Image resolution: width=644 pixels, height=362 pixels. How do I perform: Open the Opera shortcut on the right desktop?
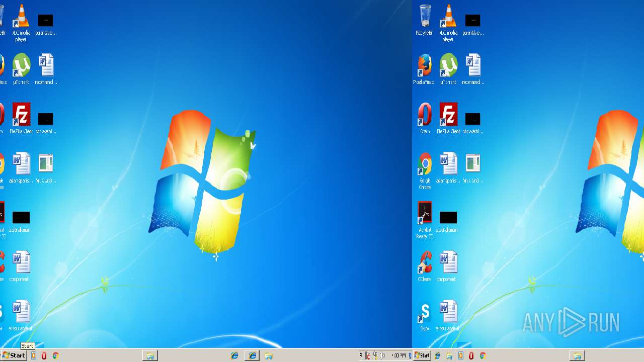(x=425, y=119)
